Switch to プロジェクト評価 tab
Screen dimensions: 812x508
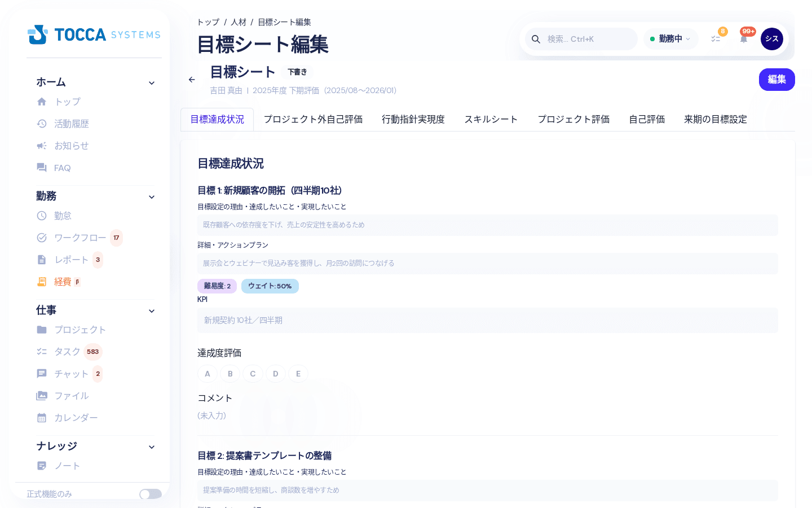tap(573, 119)
